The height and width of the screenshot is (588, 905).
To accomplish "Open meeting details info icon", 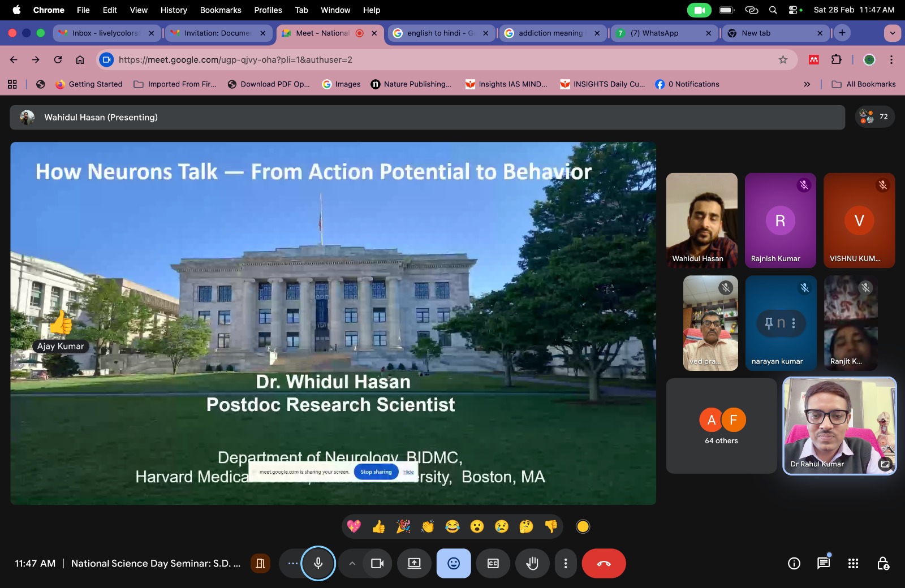I will point(794,563).
